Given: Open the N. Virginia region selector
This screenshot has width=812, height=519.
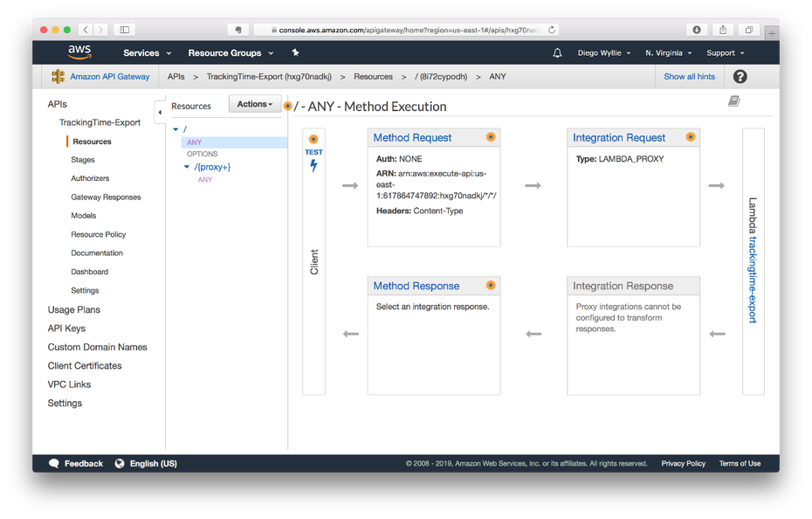Looking at the screenshot, I should click(668, 53).
